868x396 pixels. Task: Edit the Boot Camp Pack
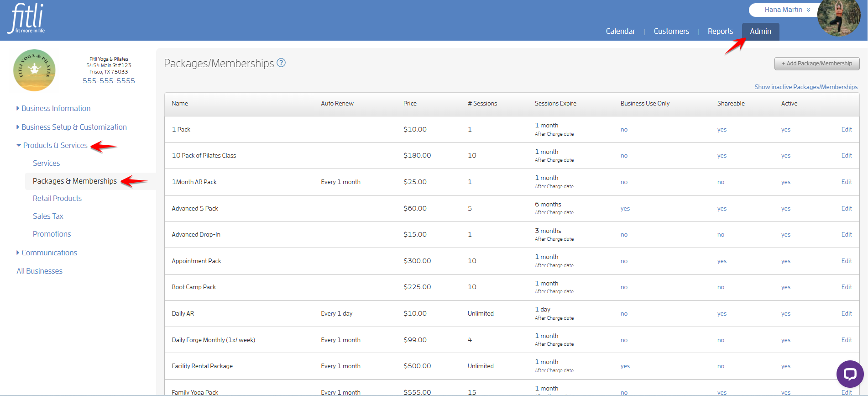[847, 287]
